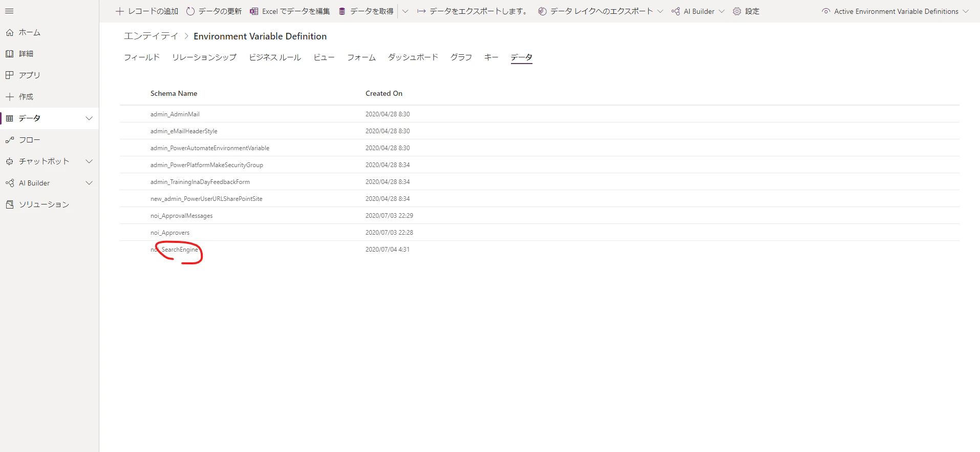980x452 pixels.
Task: Switch to the ビュー tab
Action: tap(324, 57)
